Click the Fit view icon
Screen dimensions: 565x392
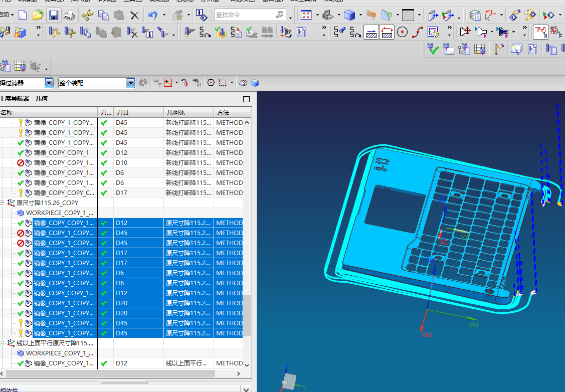306,15
